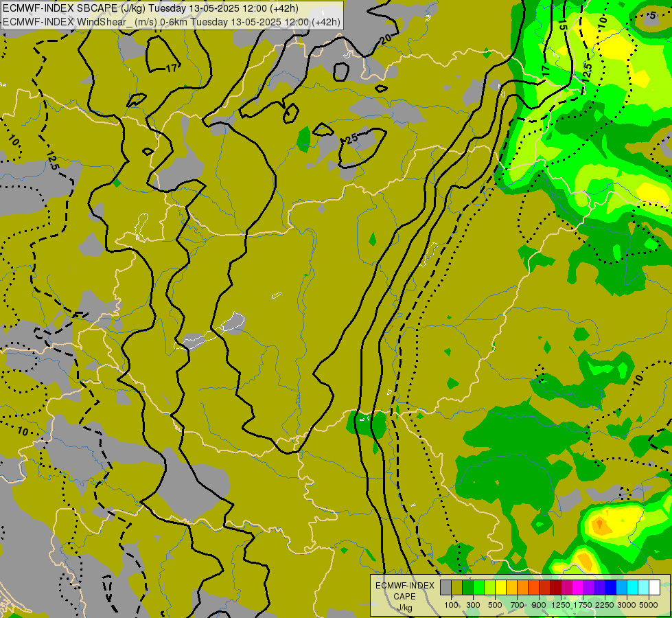The height and width of the screenshot is (618, 672).
Task: Click the '900' legend scale value
Action: coord(539,605)
